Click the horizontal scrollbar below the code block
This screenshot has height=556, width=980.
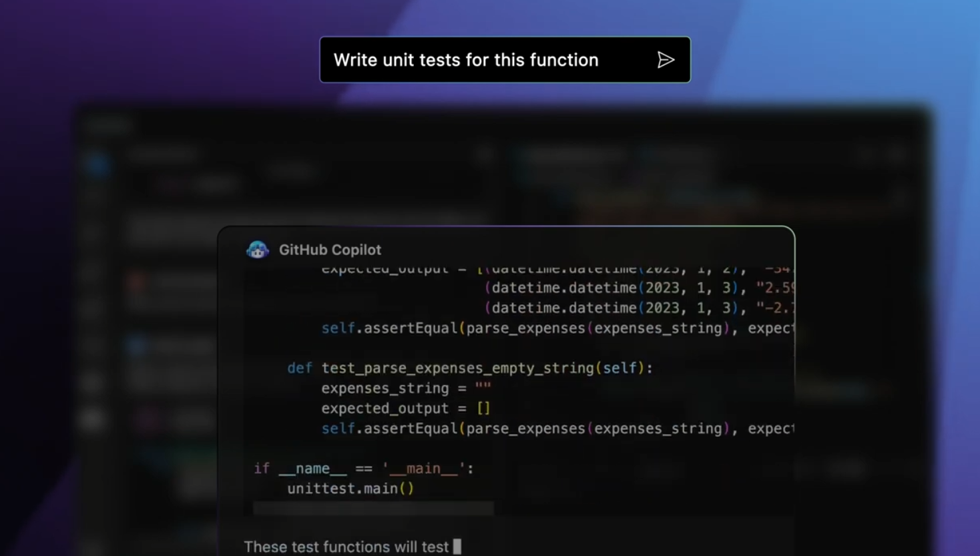[x=373, y=509]
